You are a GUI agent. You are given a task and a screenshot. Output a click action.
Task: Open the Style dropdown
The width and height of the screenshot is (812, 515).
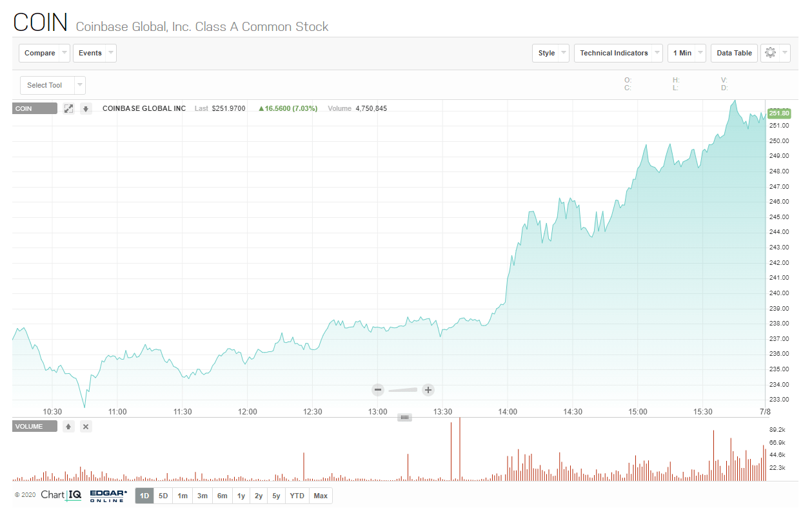coord(551,53)
